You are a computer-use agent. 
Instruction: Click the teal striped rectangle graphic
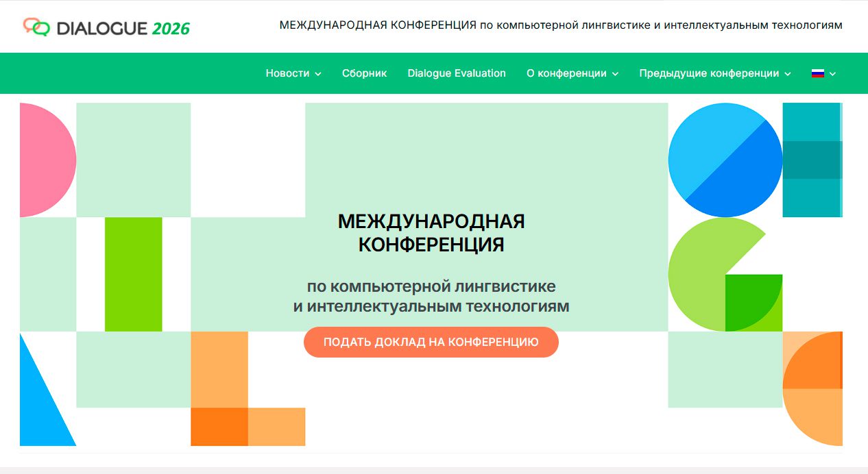[x=812, y=160]
